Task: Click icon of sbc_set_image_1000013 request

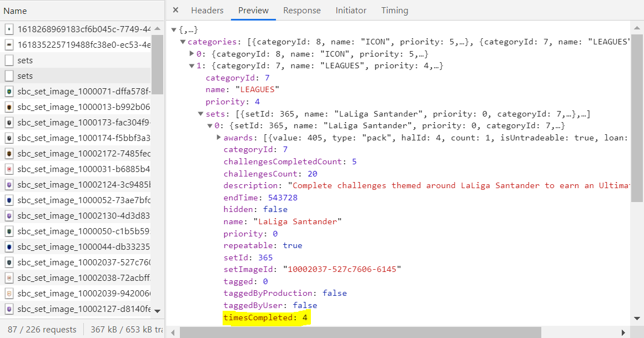Action: pos(9,107)
